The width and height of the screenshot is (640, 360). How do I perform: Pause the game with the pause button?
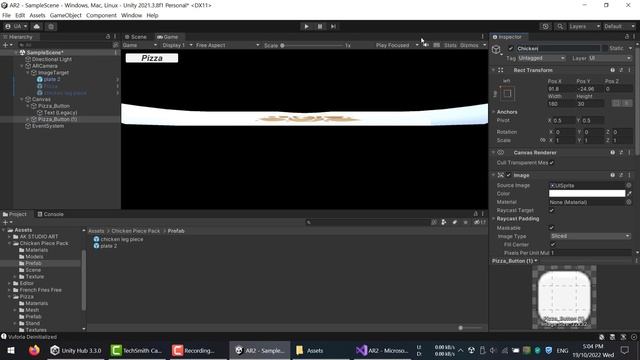coord(320,27)
